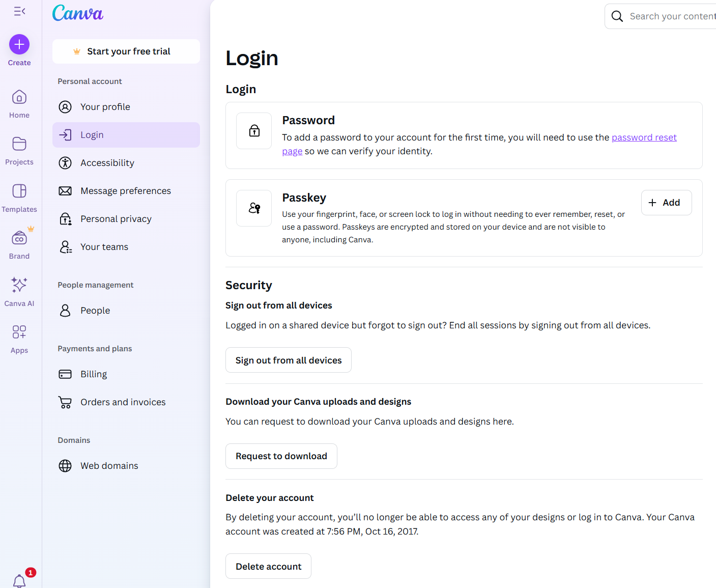716x588 pixels.
Task: Click the Web domains globe icon
Action: pos(65,466)
